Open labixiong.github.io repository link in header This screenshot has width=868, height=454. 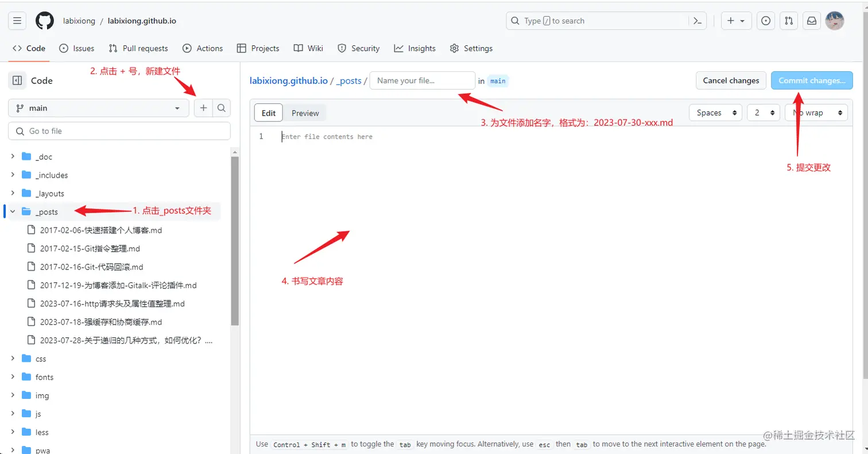click(x=142, y=21)
